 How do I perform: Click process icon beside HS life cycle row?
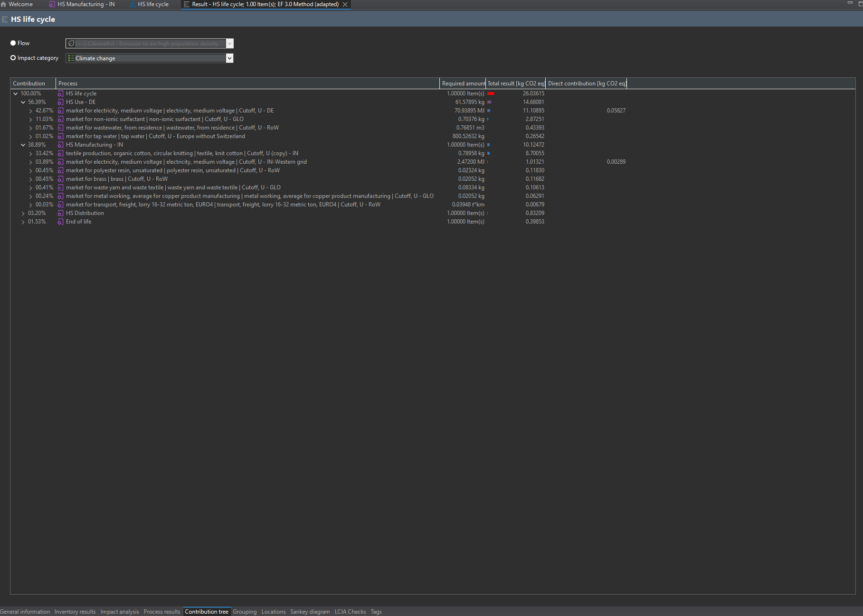pos(60,93)
